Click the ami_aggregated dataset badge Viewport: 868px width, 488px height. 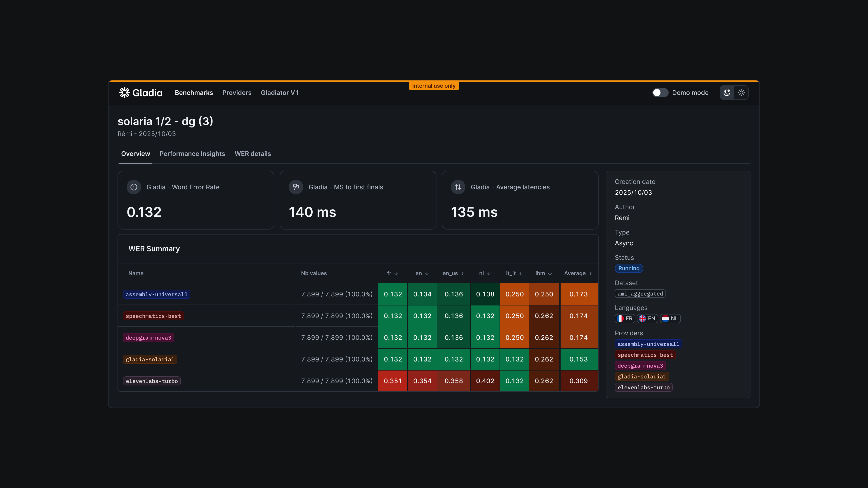pos(640,293)
